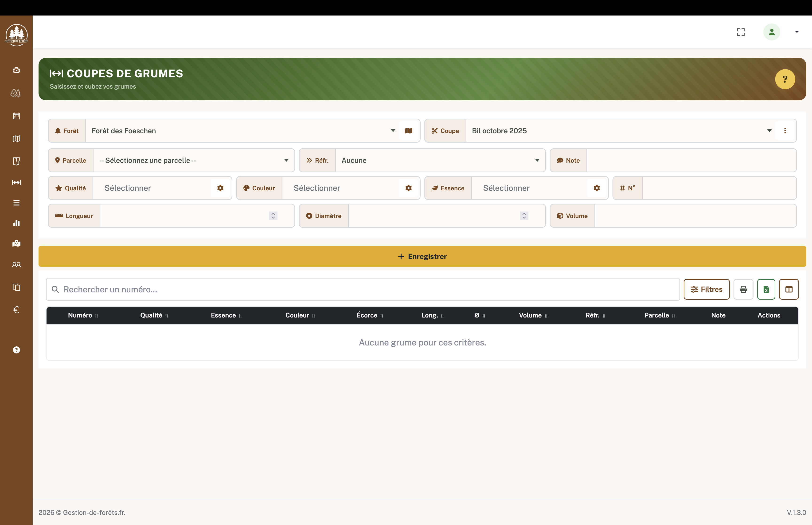Open the Filtres button
The height and width of the screenshot is (525, 812).
[x=706, y=290]
